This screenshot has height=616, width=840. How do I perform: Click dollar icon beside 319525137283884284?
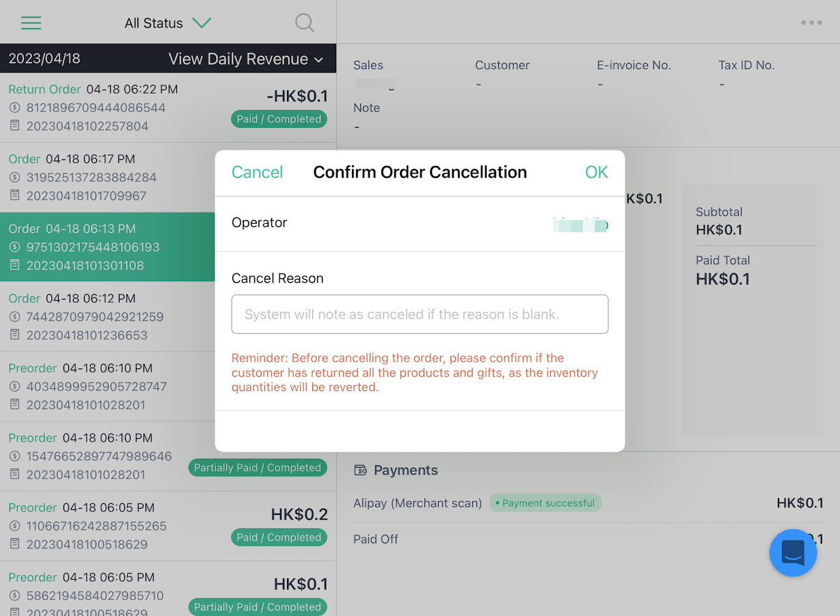tap(15, 178)
